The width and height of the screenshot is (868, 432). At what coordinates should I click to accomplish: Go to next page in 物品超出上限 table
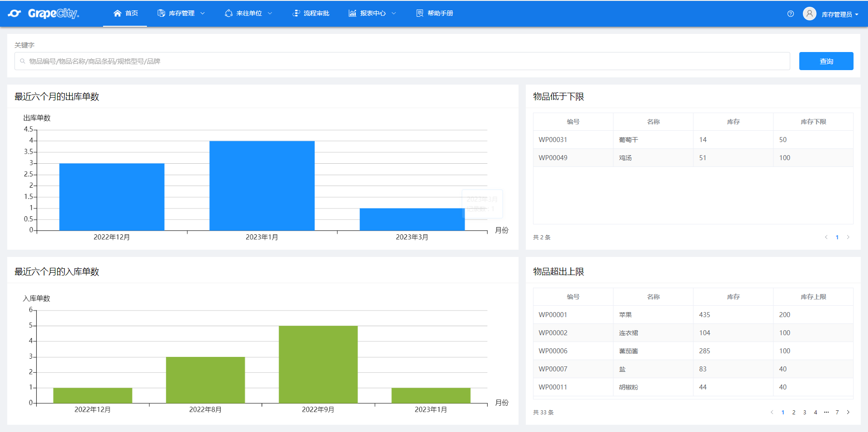(848, 412)
